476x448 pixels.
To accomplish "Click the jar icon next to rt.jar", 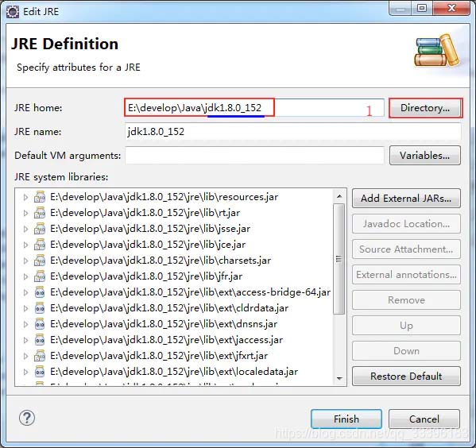I will (x=40, y=213).
